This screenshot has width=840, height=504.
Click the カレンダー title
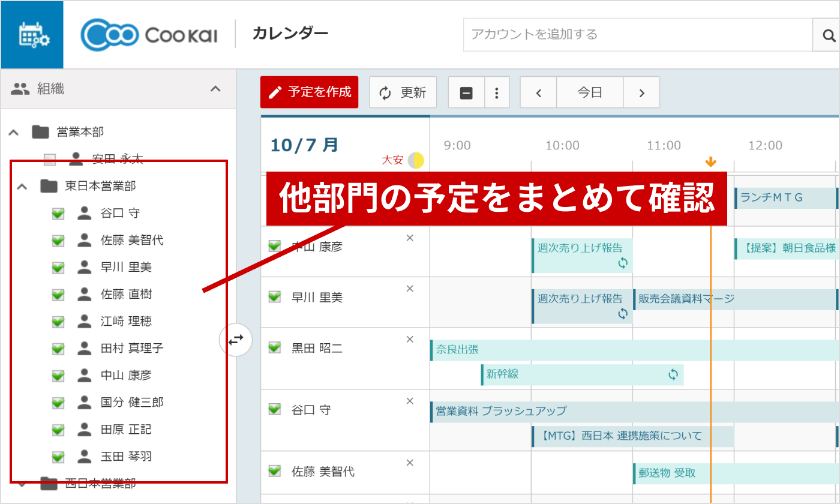pyautogui.click(x=290, y=34)
